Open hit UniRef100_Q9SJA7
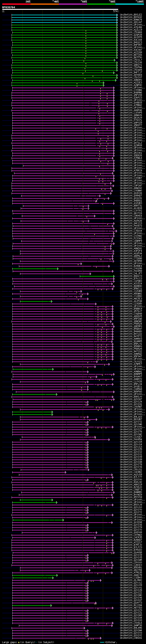 click(x=131, y=22)
